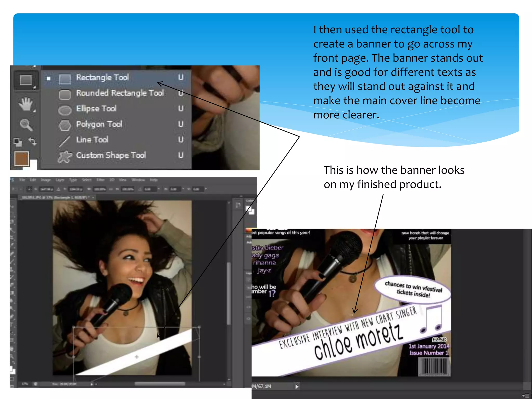Open the Image menu

point(46,180)
